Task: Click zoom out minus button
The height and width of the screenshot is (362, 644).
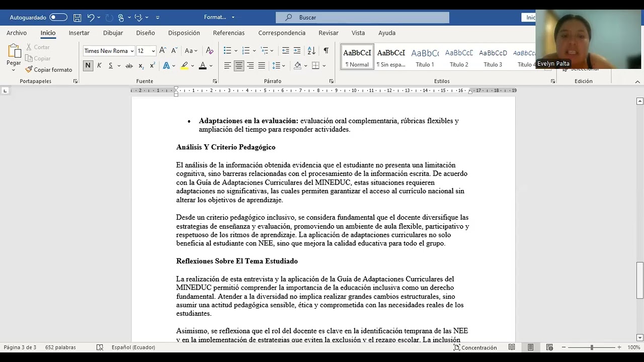Action: click(564, 347)
